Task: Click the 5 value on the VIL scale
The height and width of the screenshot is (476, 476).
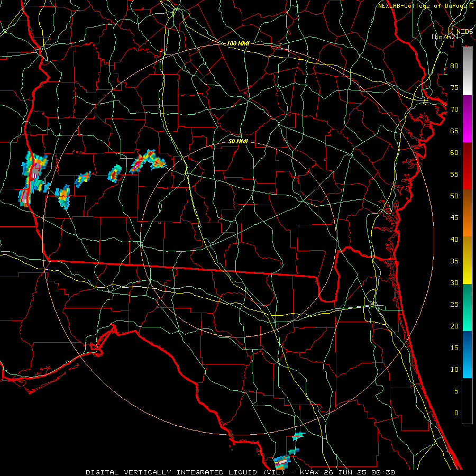Action: (x=456, y=391)
